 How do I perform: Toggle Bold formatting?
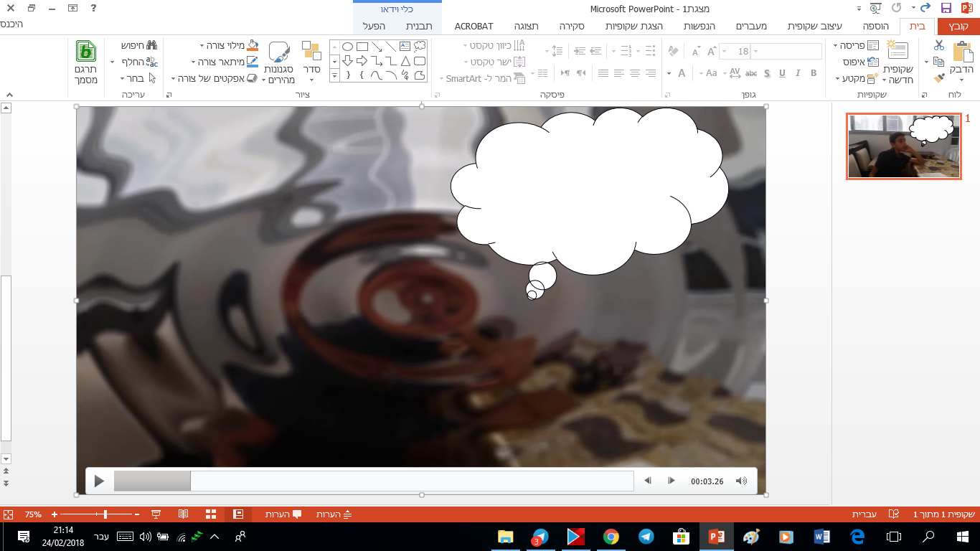(x=814, y=73)
